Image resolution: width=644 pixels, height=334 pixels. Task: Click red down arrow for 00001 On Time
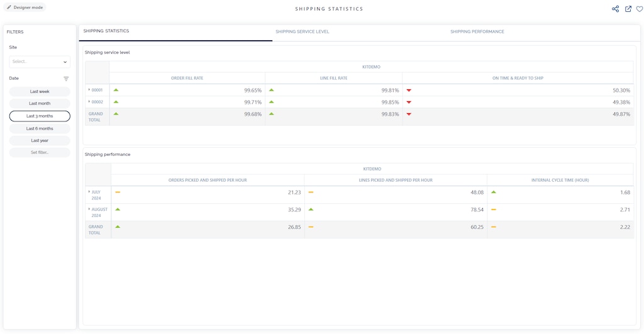pos(409,91)
